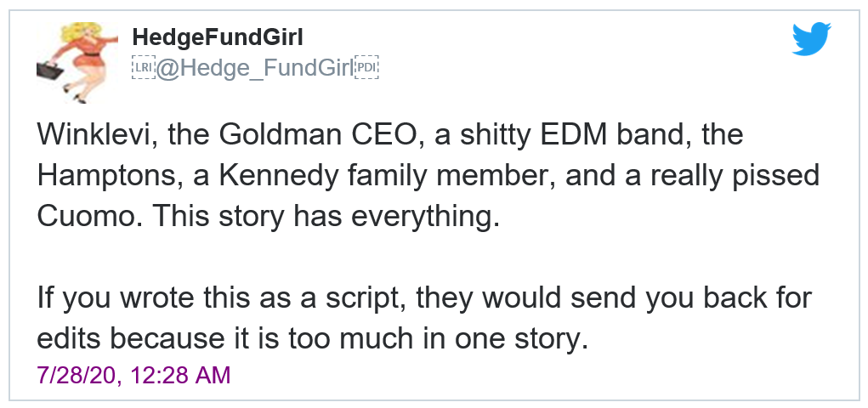Viewport: 868px width, 408px height.
Task: Visit the @Hedge_FundGirl handle link
Action: tap(255, 68)
